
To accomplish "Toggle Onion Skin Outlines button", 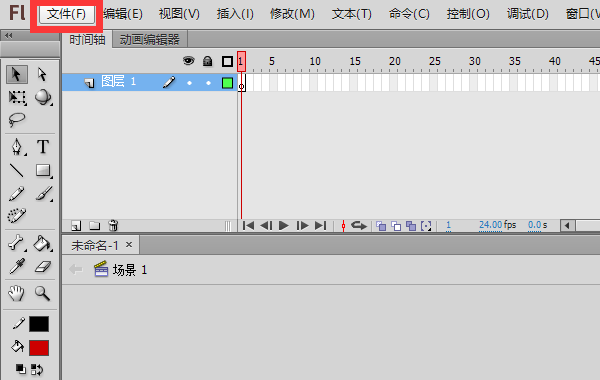I will [x=396, y=226].
